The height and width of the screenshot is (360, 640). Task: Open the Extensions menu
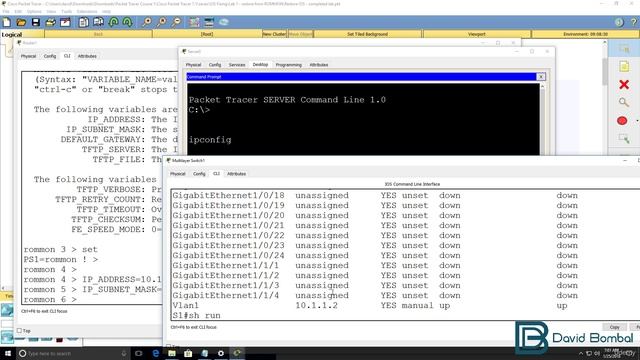(87, 11)
